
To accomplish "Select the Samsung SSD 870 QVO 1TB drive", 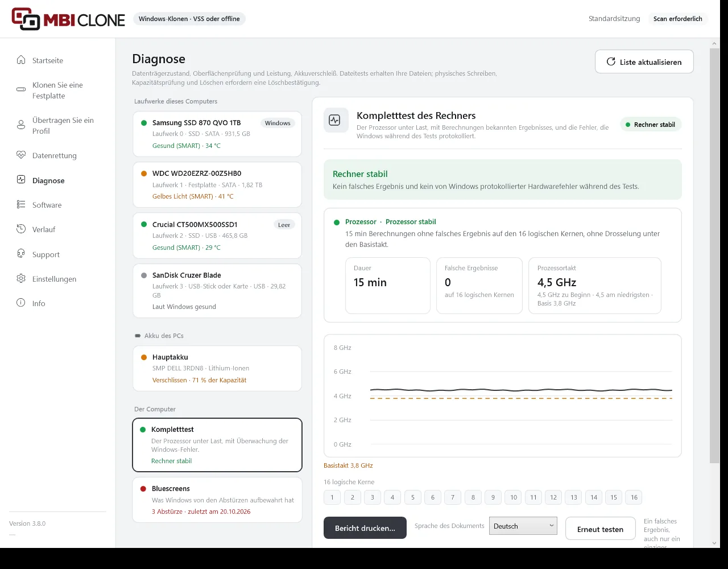I will tap(217, 134).
